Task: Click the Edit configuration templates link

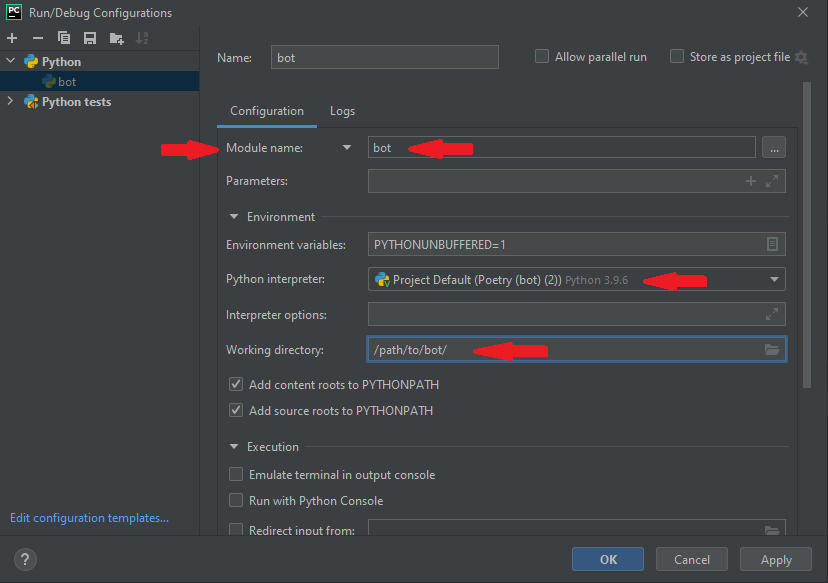Action: point(89,518)
